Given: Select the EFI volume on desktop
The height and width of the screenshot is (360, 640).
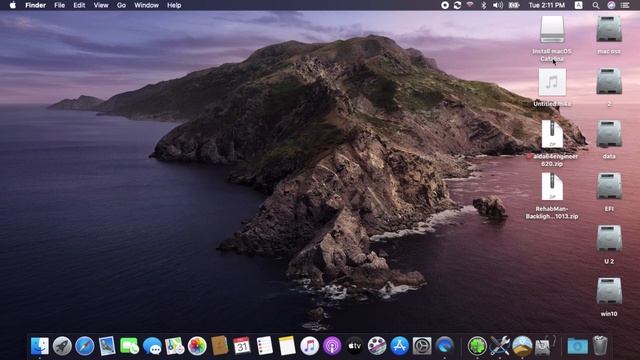Looking at the screenshot, I should coord(609,192).
